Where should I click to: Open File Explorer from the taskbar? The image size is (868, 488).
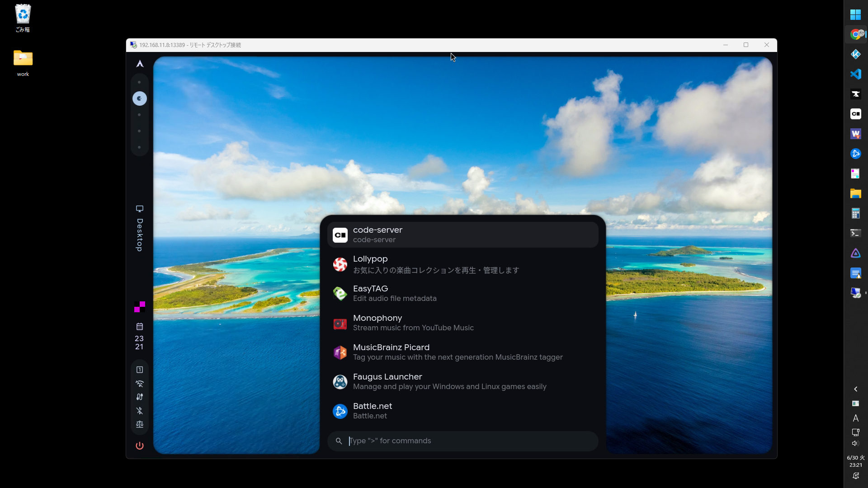855,193
